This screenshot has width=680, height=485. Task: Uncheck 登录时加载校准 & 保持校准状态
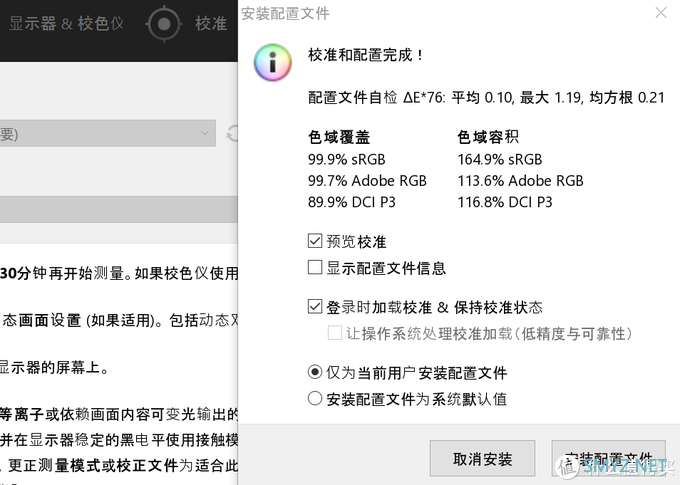[316, 307]
